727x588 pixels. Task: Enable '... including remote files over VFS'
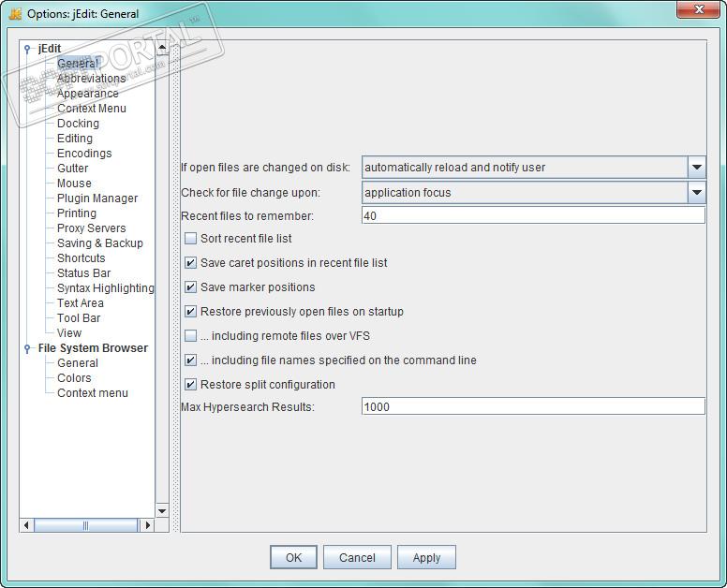point(190,335)
